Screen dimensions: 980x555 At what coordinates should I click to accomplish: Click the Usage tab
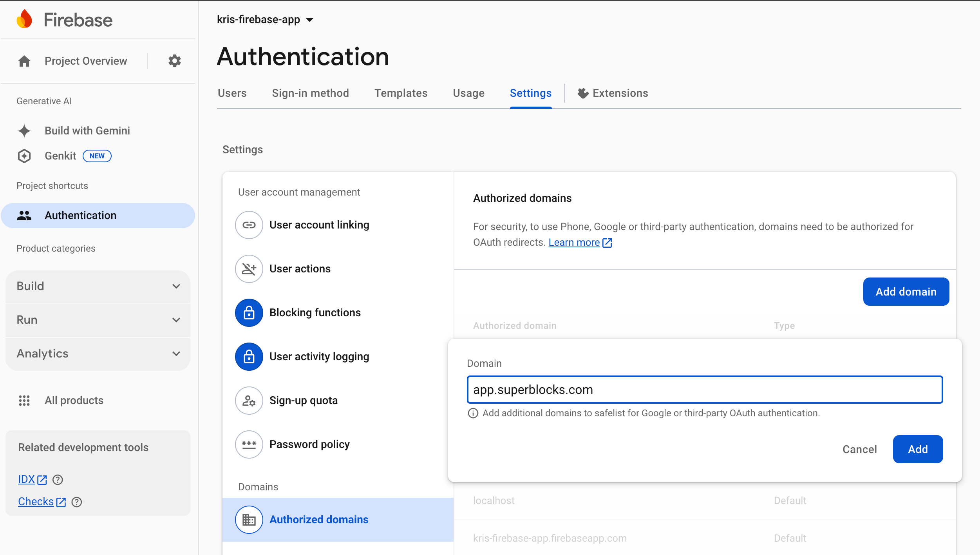(x=468, y=93)
